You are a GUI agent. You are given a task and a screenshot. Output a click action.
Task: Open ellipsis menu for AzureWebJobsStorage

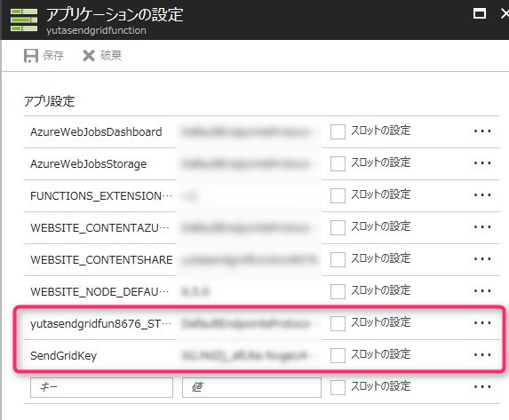482,163
